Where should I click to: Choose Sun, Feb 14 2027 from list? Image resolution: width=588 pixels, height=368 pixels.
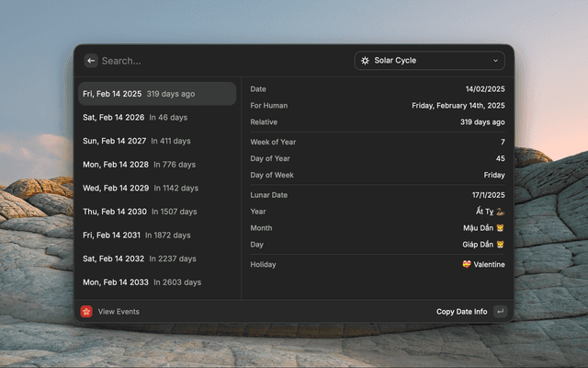tap(157, 141)
